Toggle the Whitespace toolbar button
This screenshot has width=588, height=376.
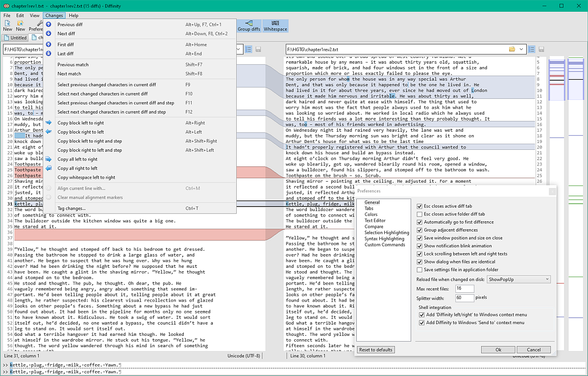pyautogui.click(x=275, y=26)
